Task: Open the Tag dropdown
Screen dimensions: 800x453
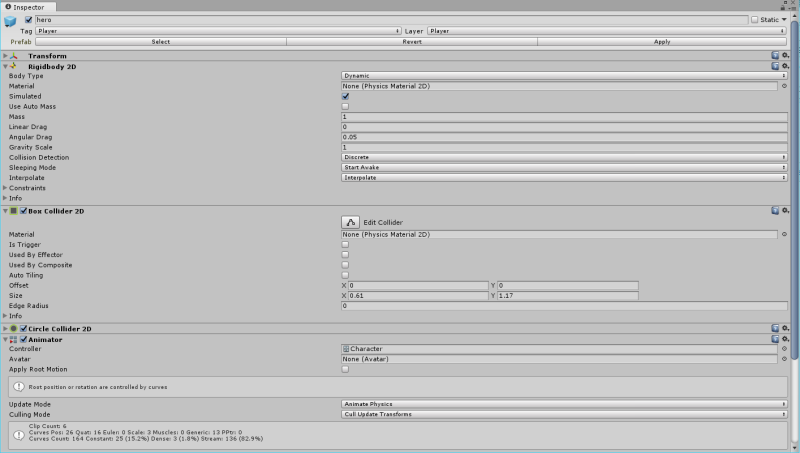Action: [218, 31]
